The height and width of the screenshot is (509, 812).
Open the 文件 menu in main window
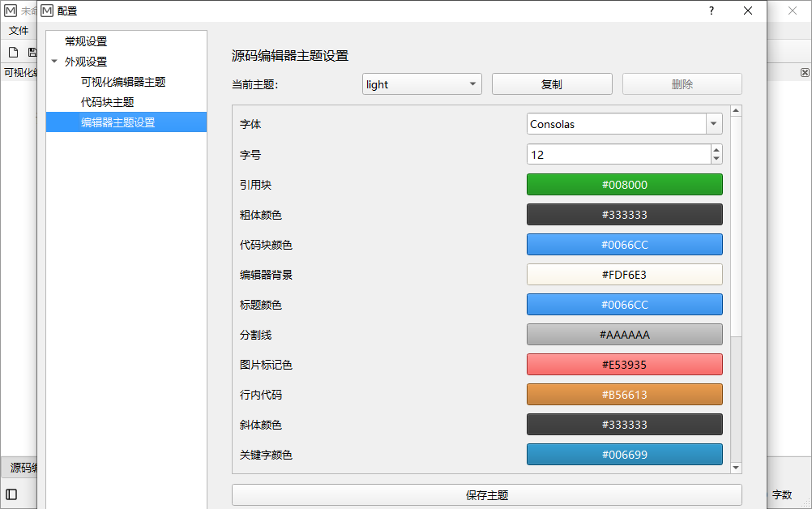18,31
